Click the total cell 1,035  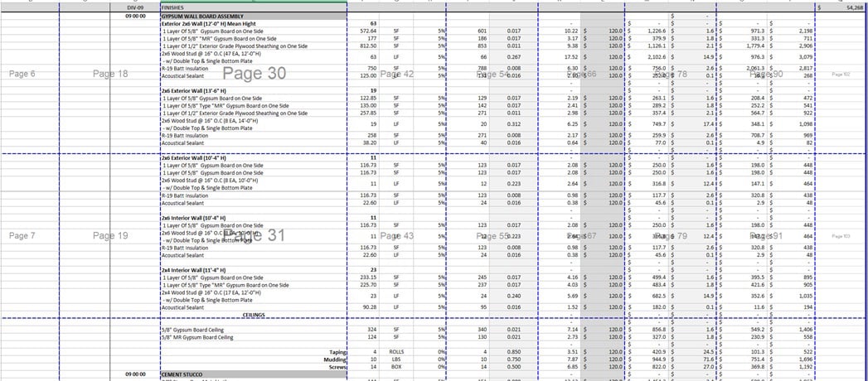pyautogui.click(x=791, y=296)
